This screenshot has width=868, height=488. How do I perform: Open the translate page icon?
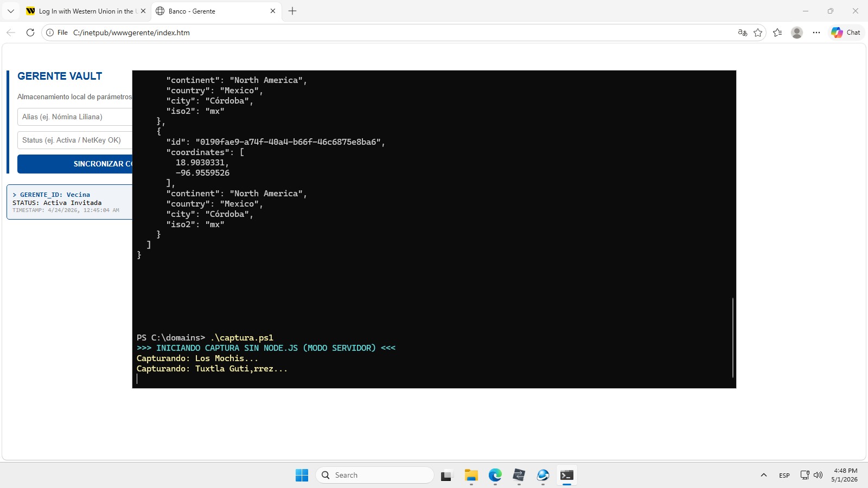click(x=743, y=33)
